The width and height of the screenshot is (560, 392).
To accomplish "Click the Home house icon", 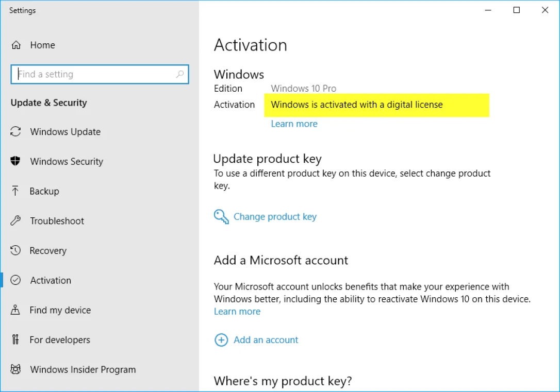I will 16,45.
